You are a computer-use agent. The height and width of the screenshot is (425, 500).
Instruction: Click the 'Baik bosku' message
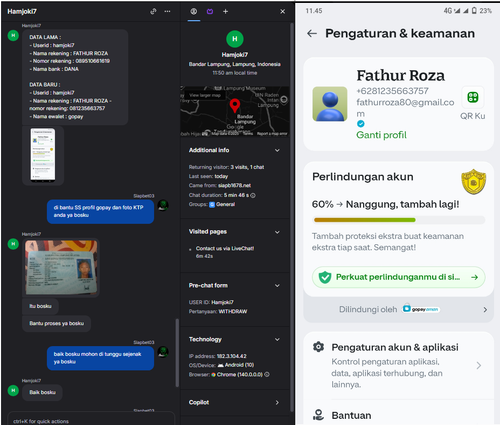(x=42, y=392)
